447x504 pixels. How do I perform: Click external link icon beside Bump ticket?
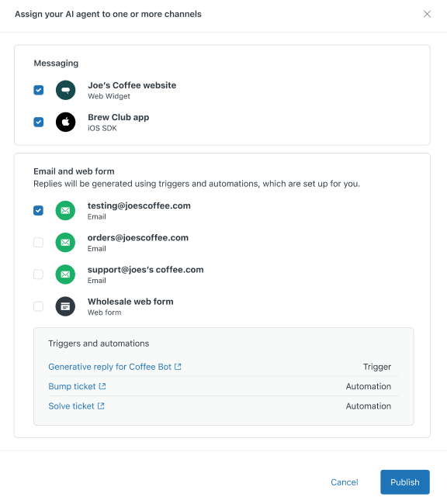pyautogui.click(x=102, y=386)
